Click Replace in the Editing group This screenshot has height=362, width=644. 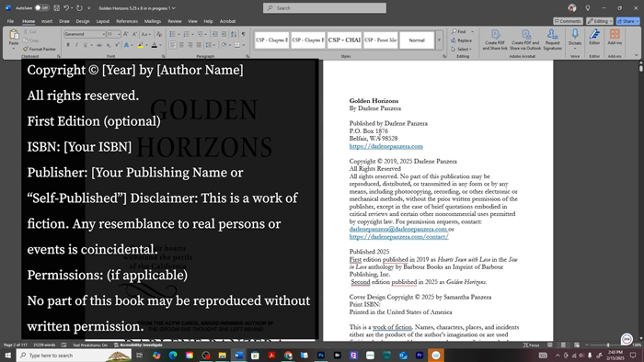coord(462,40)
